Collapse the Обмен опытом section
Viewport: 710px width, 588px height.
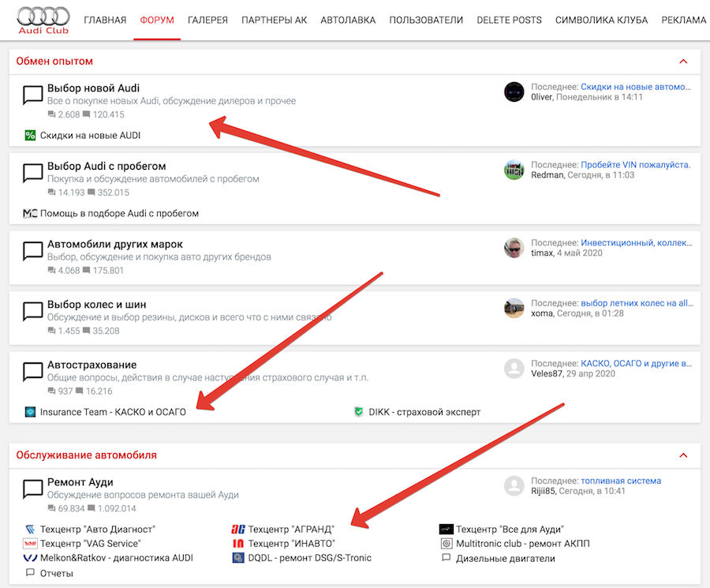click(683, 62)
